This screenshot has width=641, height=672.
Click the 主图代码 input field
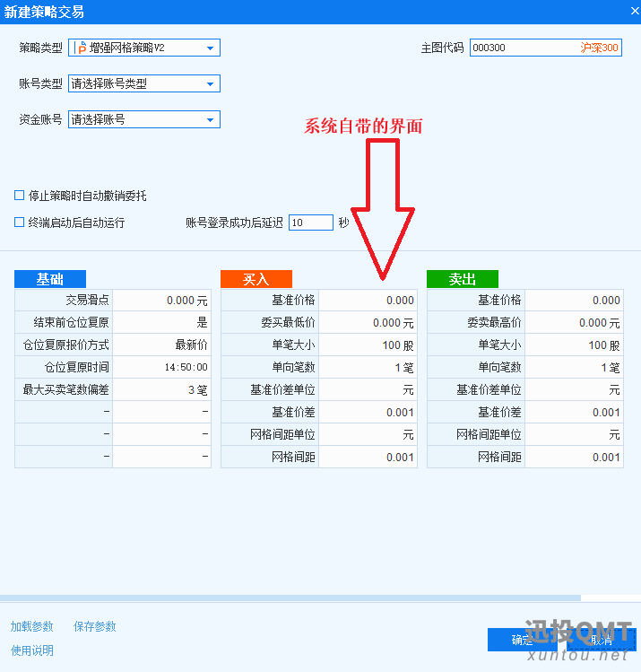pos(545,48)
